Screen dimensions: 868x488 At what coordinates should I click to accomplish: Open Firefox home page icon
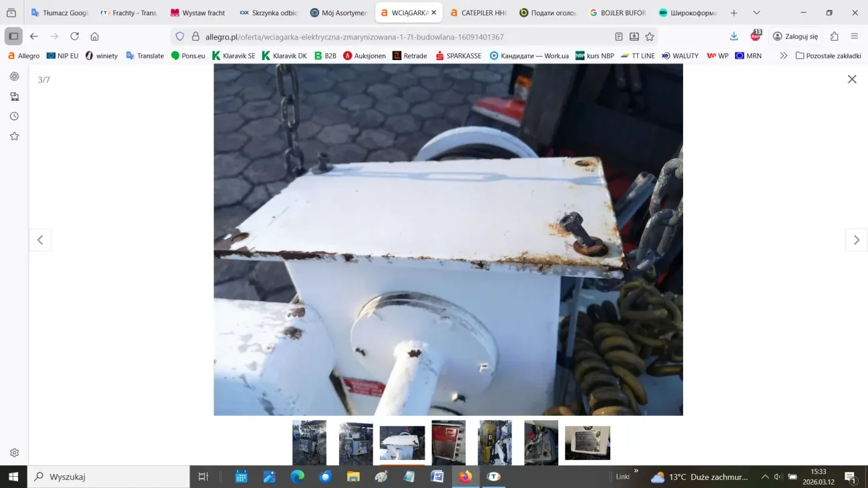95,37
